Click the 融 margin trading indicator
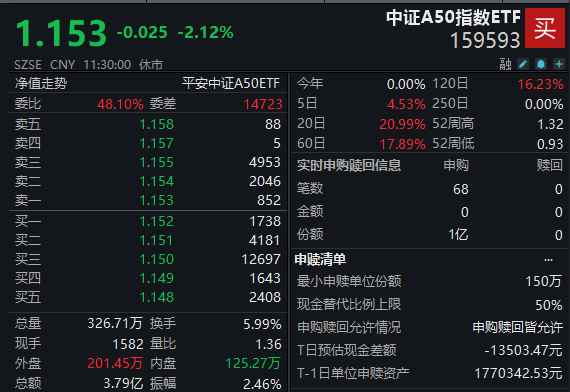 click(506, 64)
